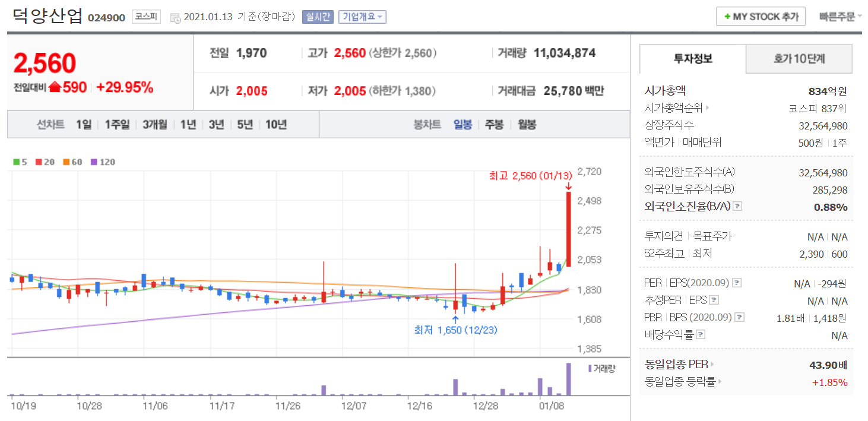The image size is (868, 421).
Task: Click the help icon beside 추정PER EPS
Action: tap(714, 300)
